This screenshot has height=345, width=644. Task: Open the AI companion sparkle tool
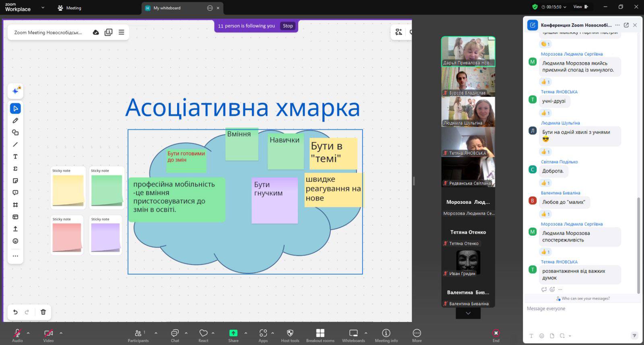click(16, 91)
